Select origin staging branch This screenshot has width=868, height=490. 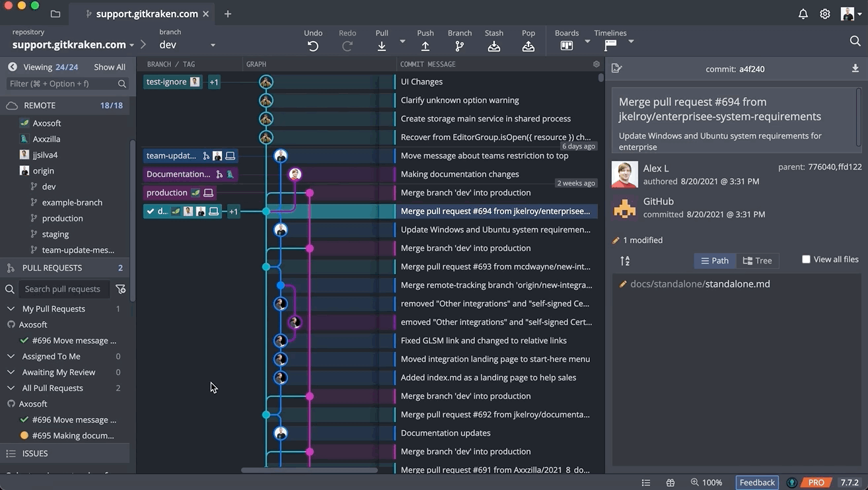coord(55,234)
